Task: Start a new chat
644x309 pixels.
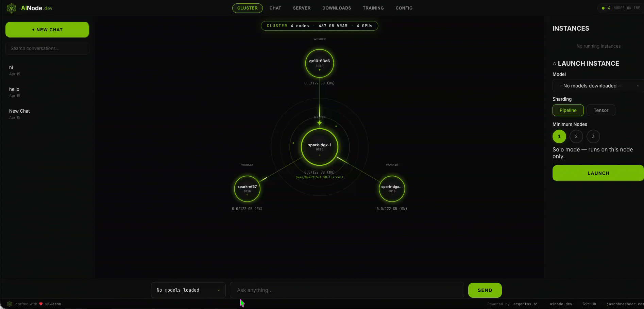Action: 47,30
